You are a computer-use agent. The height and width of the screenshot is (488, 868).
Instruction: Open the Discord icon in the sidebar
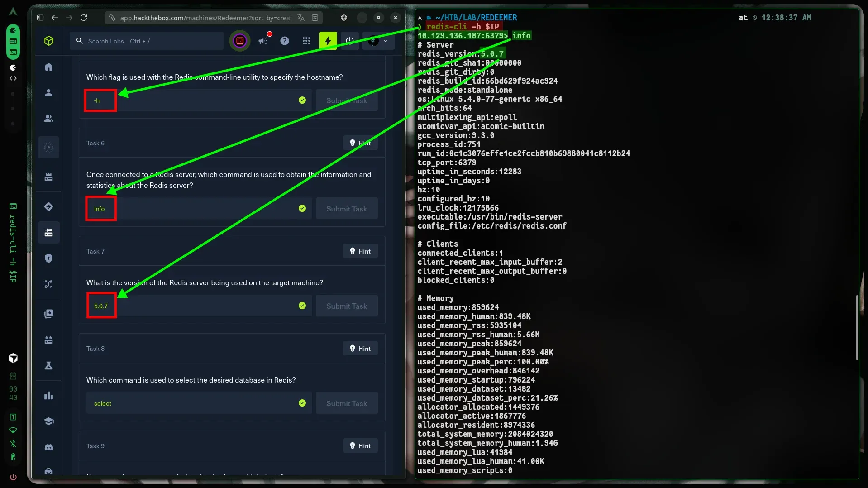(x=49, y=447)
